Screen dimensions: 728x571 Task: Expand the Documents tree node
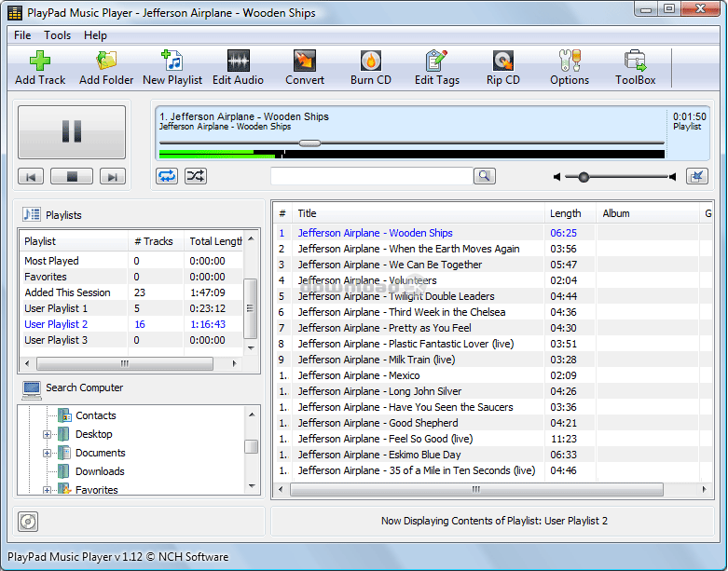[x=48, y=453]
